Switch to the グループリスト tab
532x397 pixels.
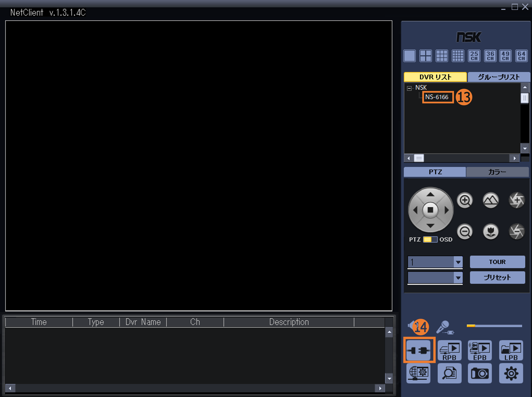pos(499,77)
